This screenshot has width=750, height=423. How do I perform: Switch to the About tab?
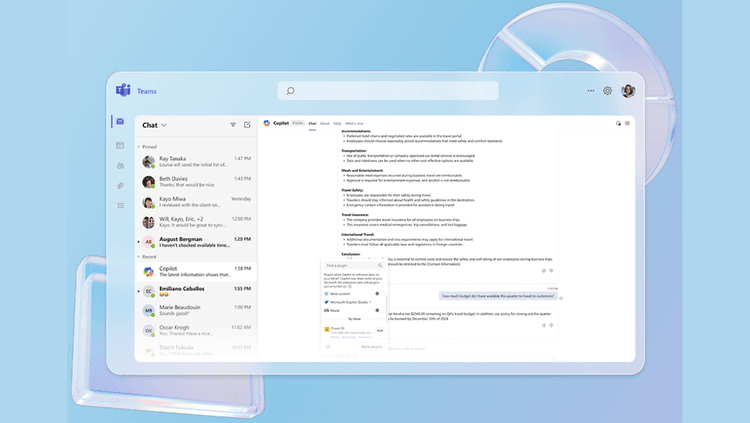pos(324,123)
